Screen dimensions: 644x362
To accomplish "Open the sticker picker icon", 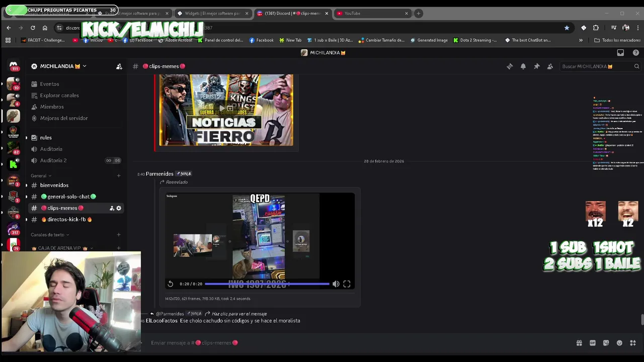I will (606, 343).
